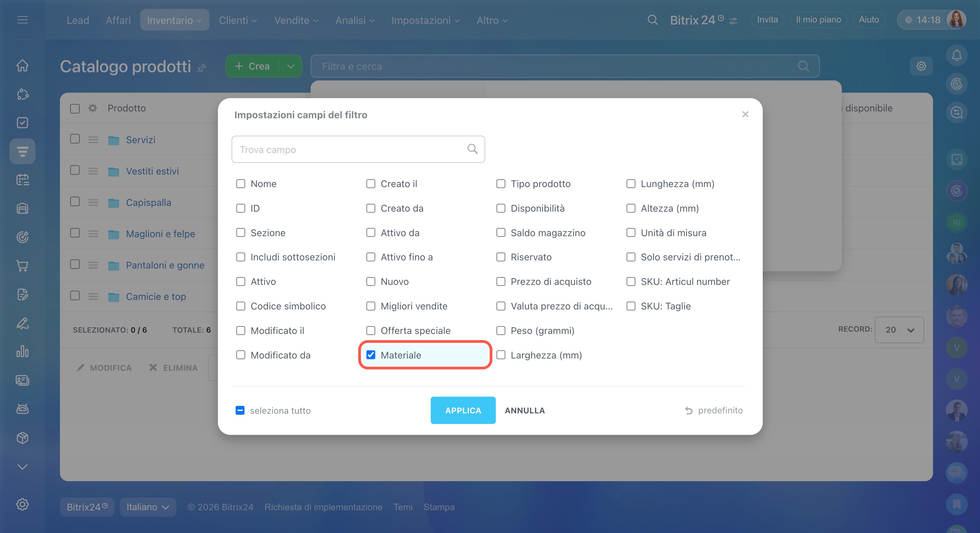Close the filter fields settings dialog
980x533 pixels.
click(745, 114)
